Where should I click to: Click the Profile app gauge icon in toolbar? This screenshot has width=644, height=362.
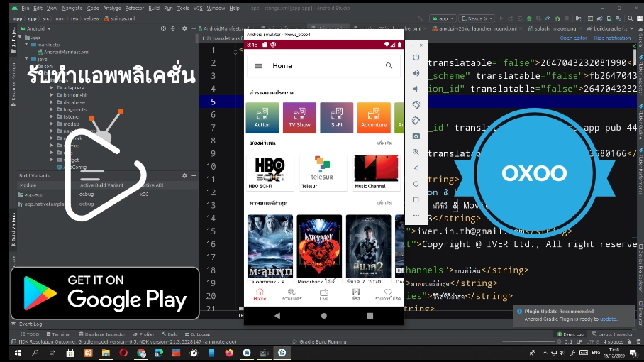click(x=548, y=18)
